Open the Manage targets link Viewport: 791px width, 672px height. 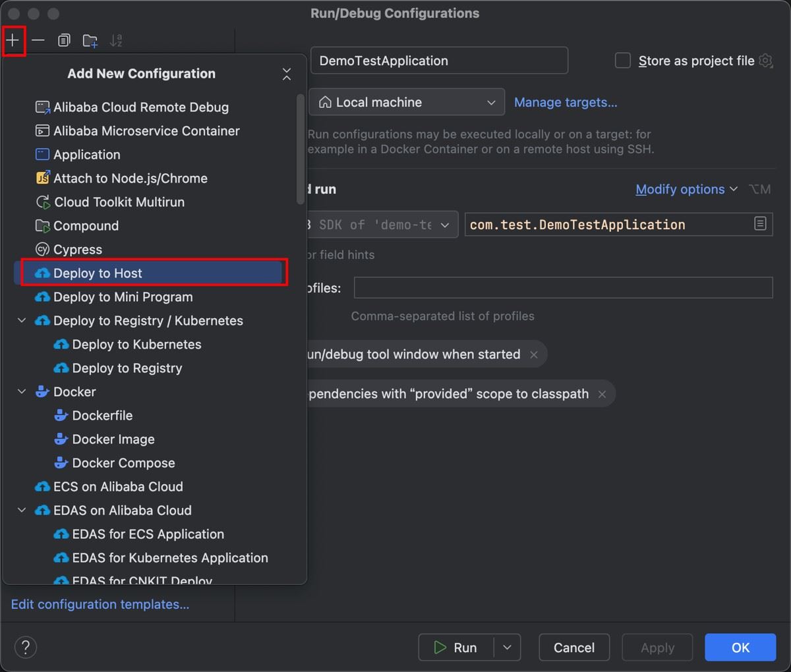point(565,102)
